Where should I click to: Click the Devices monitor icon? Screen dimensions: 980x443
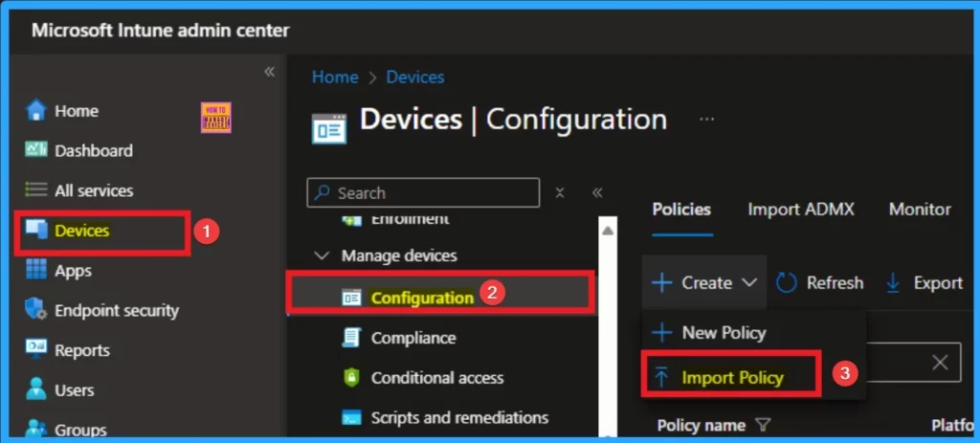[x=36, y=230]
